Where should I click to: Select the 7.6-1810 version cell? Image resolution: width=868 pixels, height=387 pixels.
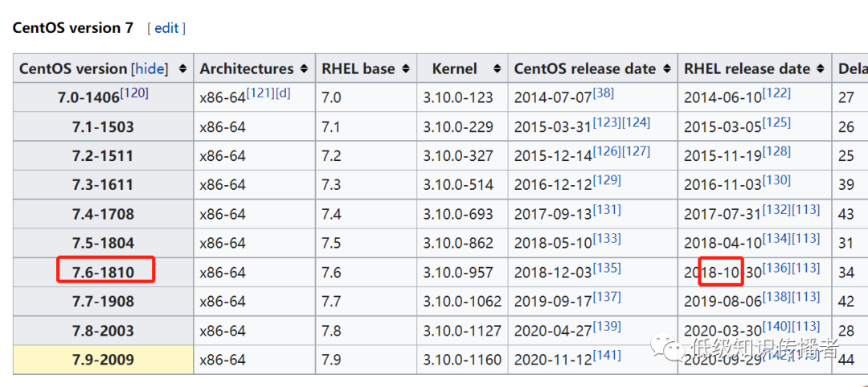point(103,272)
